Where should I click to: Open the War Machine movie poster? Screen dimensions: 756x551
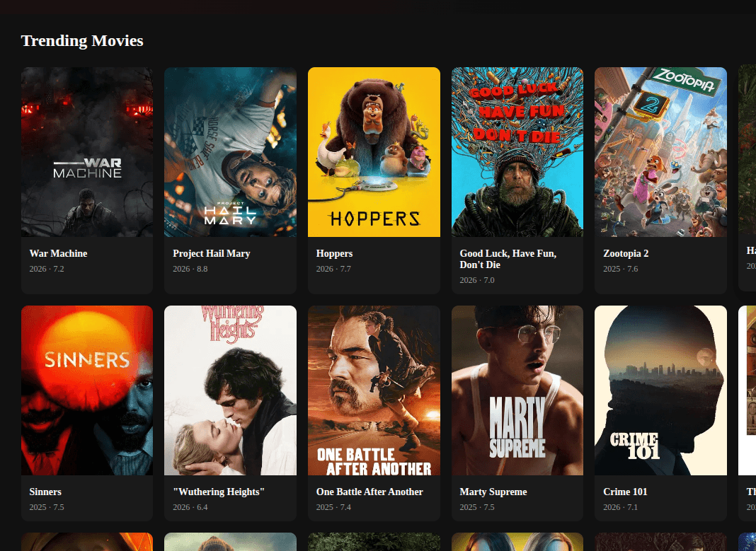86,151
